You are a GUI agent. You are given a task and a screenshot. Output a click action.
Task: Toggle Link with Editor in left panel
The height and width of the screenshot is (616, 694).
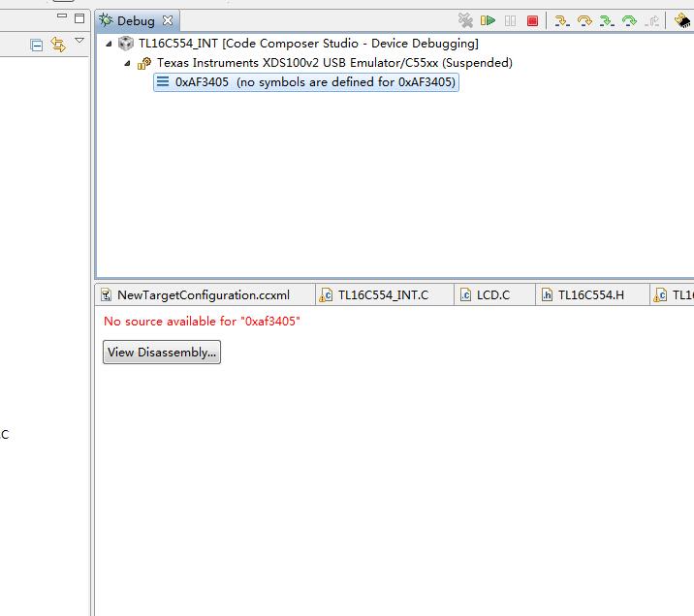click(x=58, y=45)
